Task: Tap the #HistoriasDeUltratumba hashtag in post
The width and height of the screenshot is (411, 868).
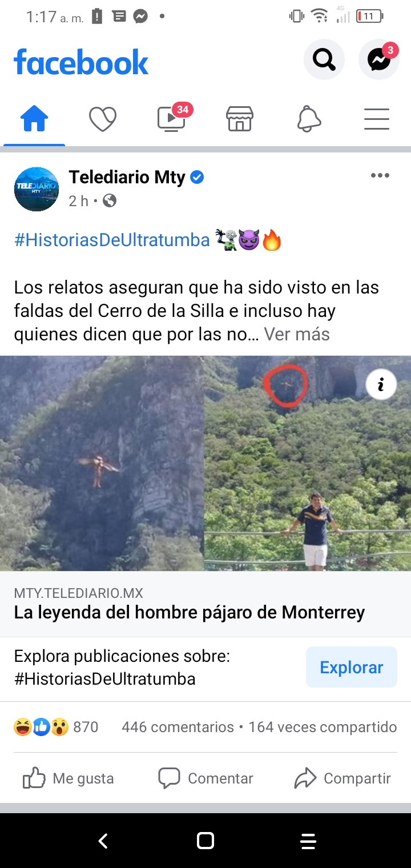Action: (112, 240)
